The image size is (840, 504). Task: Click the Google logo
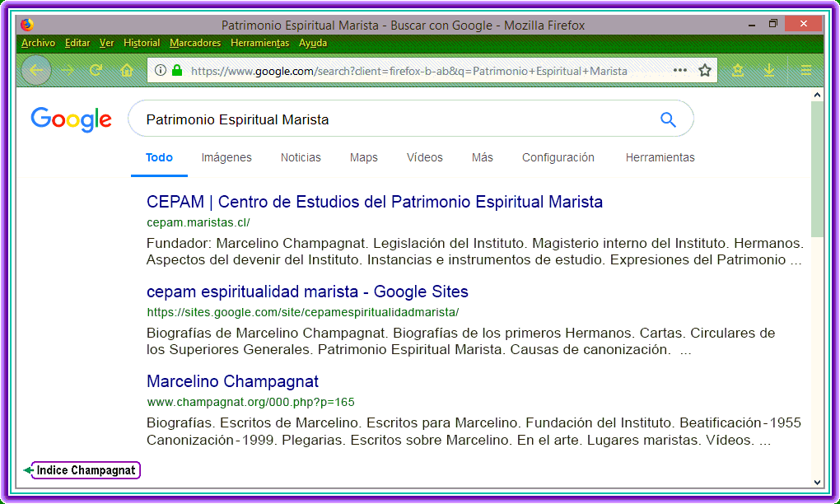pos(72,119)
